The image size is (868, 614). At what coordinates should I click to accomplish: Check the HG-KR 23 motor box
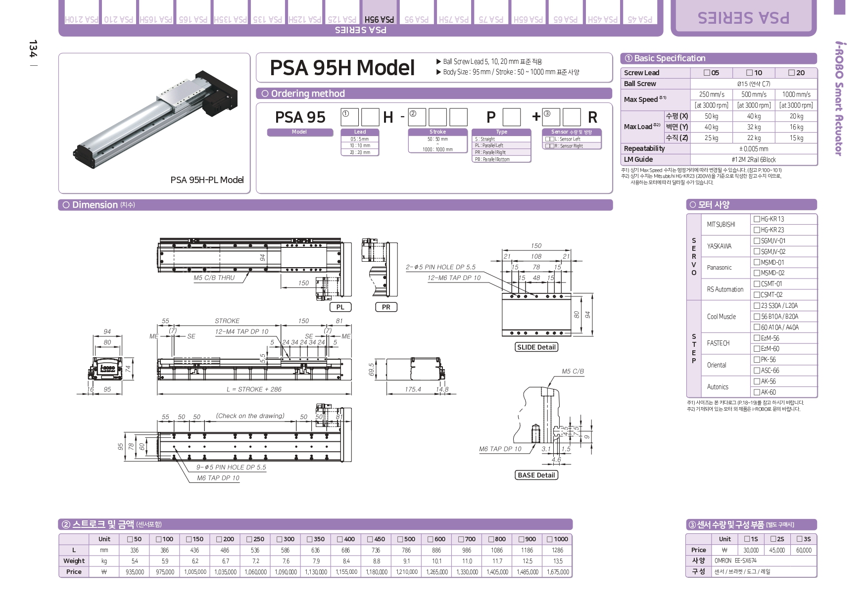coord(757,230)
